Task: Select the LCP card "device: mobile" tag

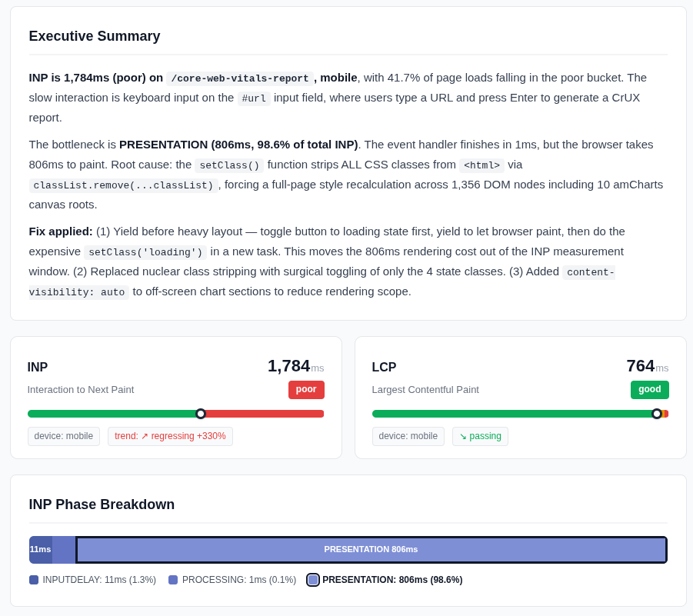Action: [x=408, y=437]
